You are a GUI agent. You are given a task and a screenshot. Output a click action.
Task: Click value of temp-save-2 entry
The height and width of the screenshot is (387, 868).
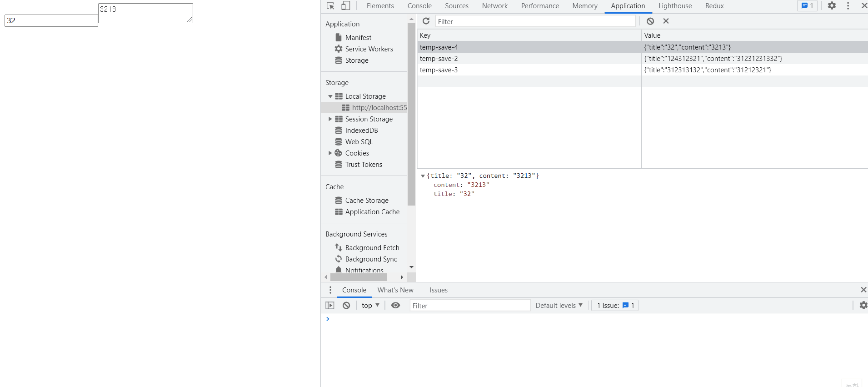[x=713, y=59]
